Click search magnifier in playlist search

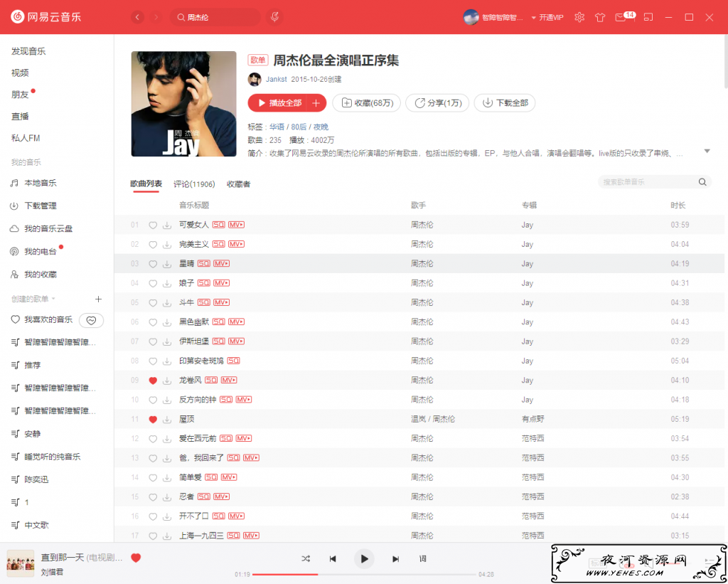702,182
